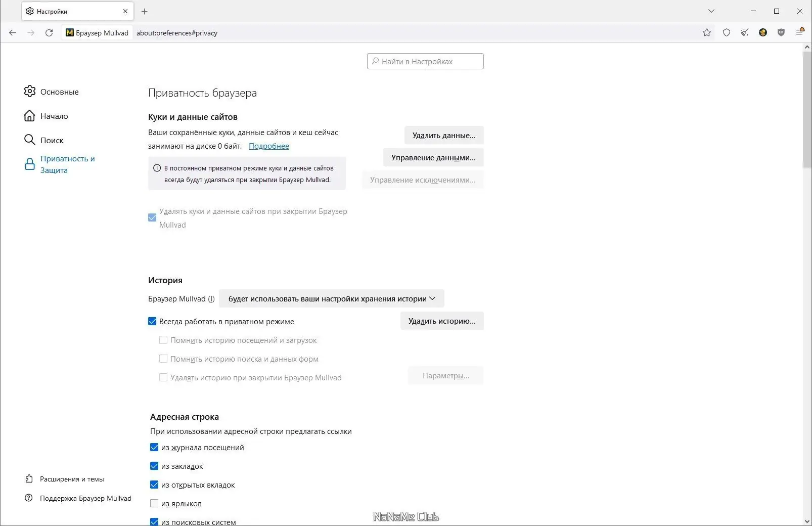Click the bookmark star icon
This screenshot has width=812, height=526.
(707, 33)
